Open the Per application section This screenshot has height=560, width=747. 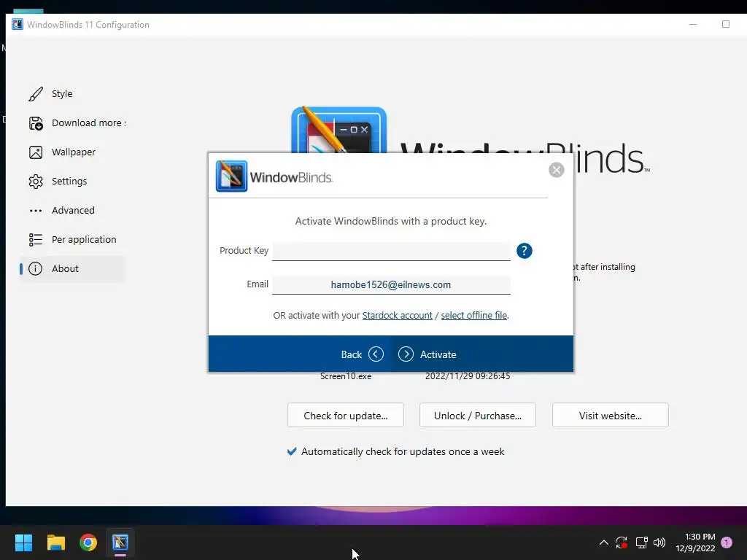pyautogui.click(x=84, y=239)
